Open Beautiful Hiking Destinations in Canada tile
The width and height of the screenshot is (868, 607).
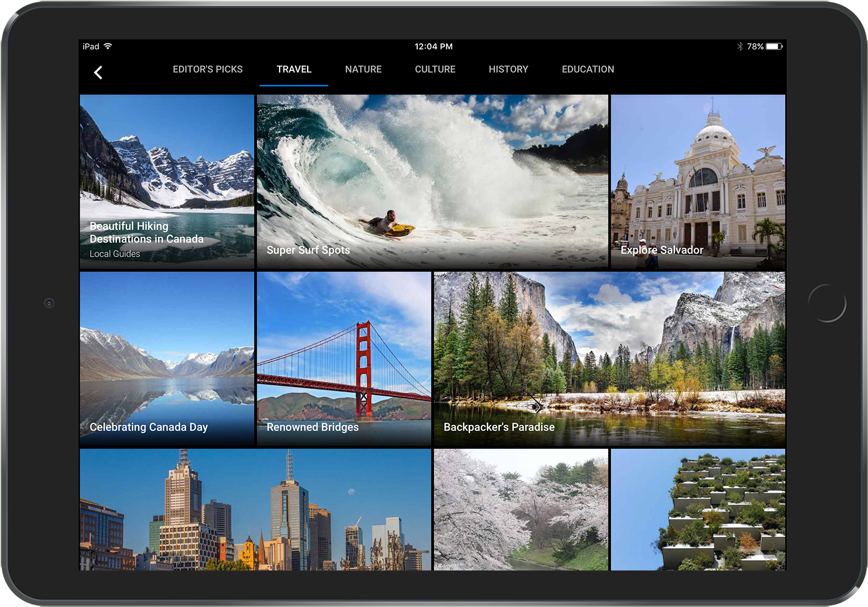point(167,182)
